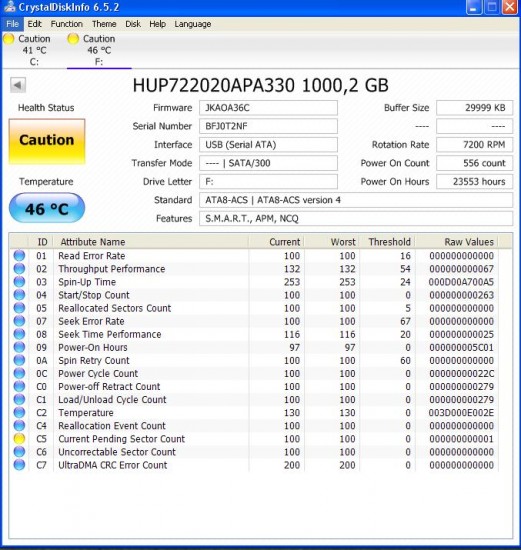Click the Current column header
The image size is (521, 550).
(x=276, y=242)
